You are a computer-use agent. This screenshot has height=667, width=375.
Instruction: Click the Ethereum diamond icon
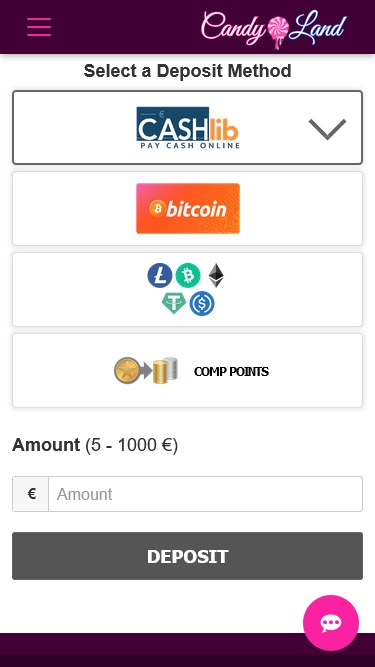[x=216, y=275]
